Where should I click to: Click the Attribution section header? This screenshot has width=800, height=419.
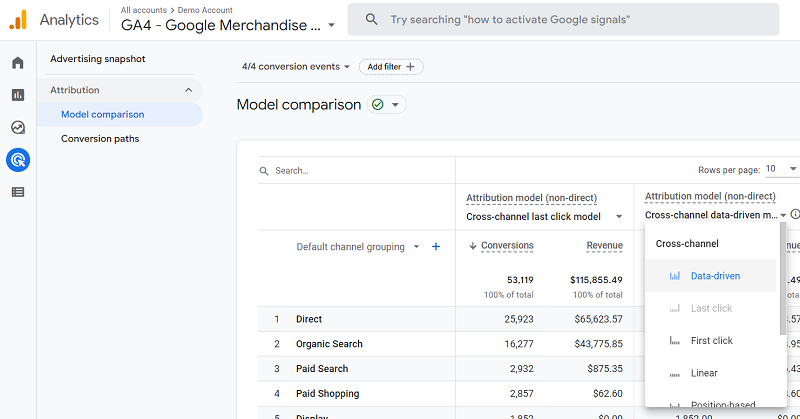click(x=120, y=90)
